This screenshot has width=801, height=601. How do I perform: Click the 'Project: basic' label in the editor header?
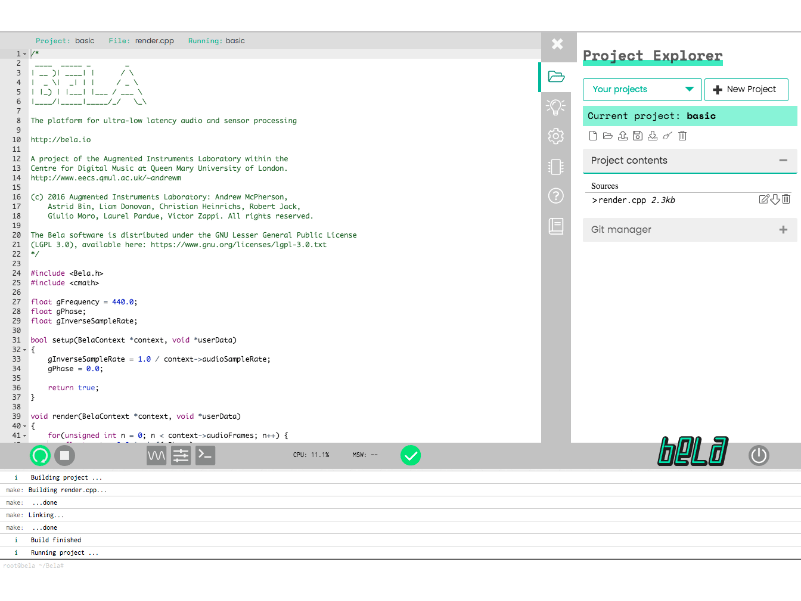click(x=65, y=40)
